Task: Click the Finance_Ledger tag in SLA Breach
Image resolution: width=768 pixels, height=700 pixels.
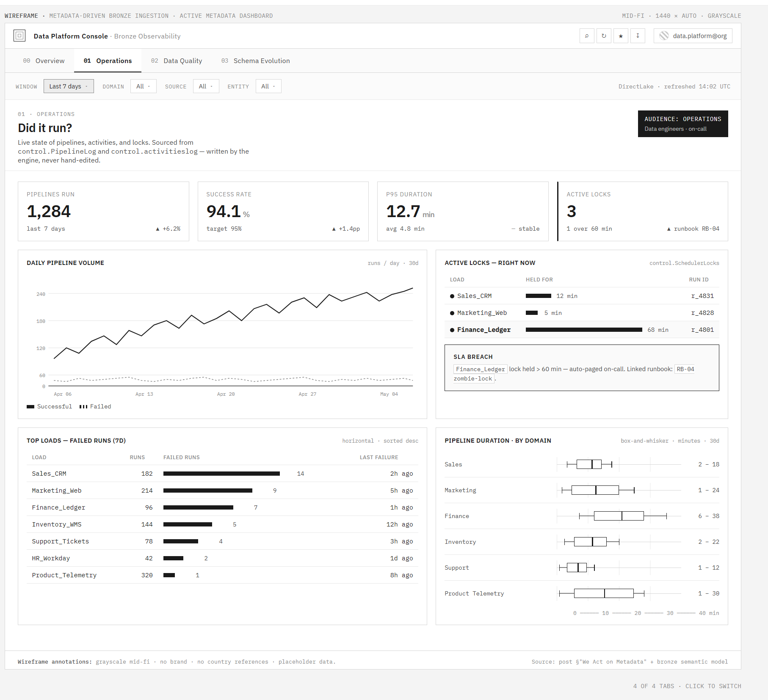Action: pos(480,369)
